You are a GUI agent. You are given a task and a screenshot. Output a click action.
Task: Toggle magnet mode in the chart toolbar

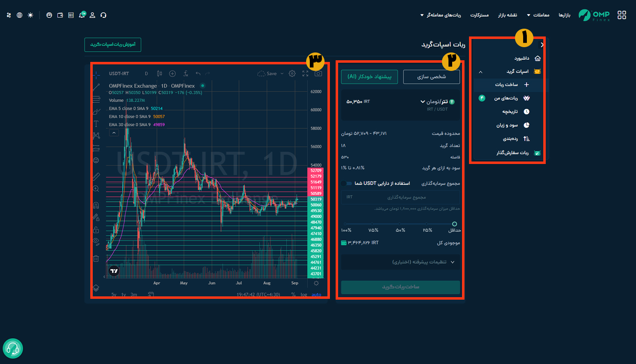point(96,205)
